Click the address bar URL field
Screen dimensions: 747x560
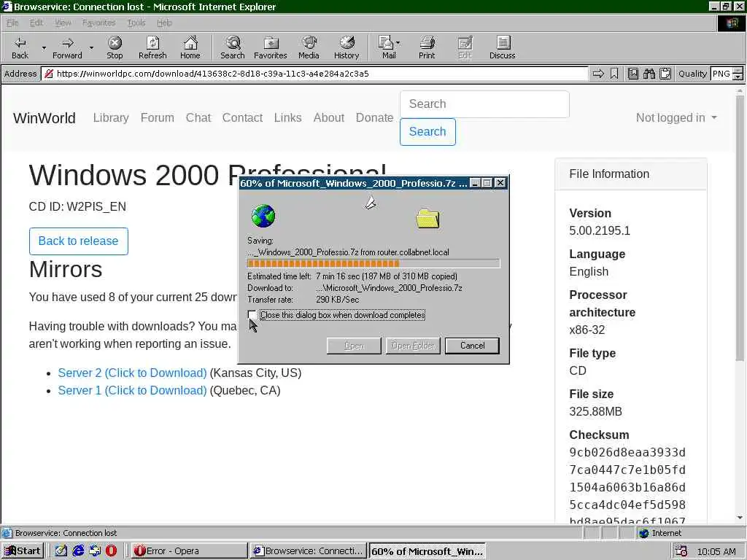pos(314,74)
